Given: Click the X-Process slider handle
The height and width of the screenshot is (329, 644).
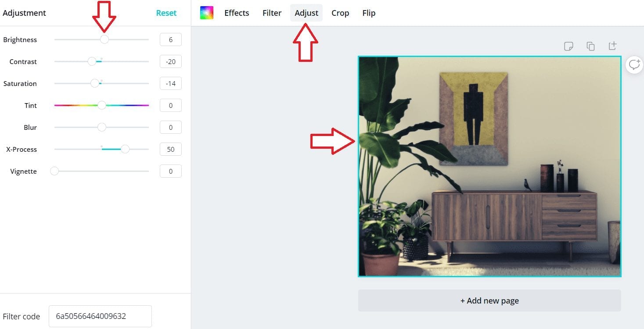Looking at the screenshot, I should pyautogui.click(x=125, y=149).
